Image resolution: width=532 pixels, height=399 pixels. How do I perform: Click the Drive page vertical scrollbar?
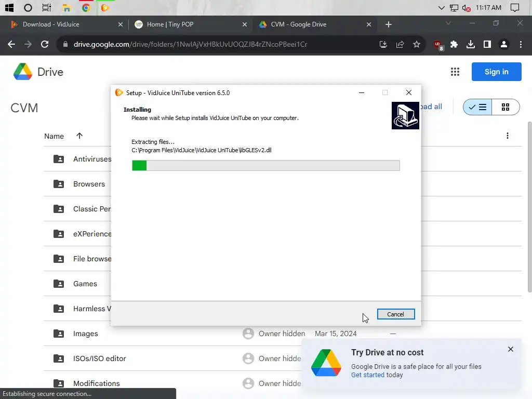(529, 207)
